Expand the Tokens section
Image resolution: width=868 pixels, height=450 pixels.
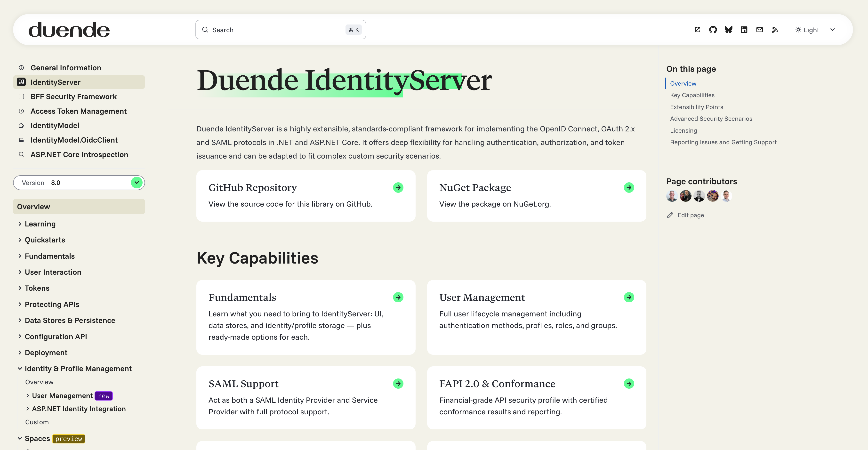(x=20, y=288)
